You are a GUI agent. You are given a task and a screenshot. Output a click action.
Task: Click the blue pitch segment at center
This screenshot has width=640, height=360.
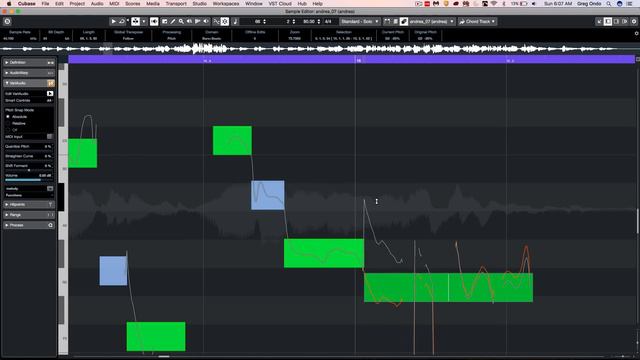268,195
